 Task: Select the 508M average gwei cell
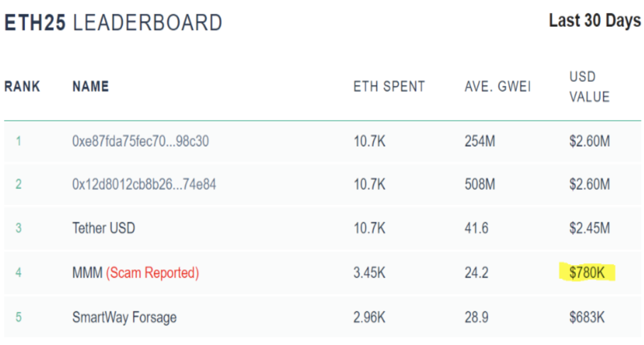[x=480, y=184]
